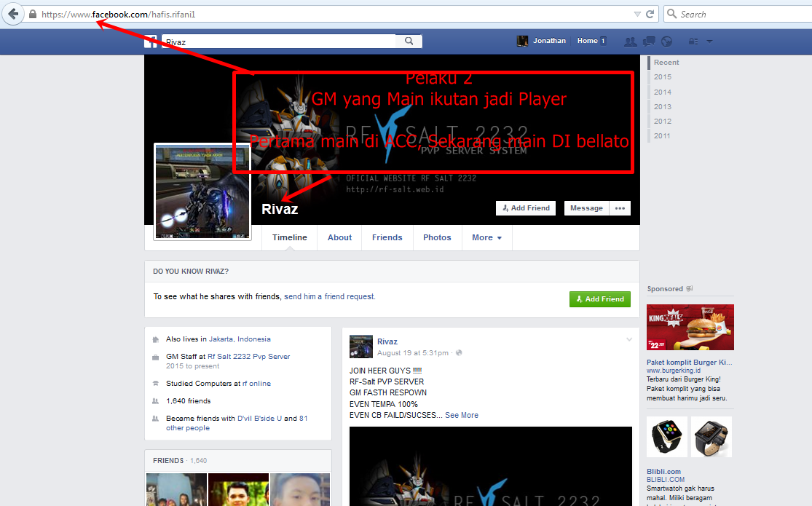This screenshot has height=506, width=812.
Task: Click Rivaz's profile picture
Action: 202,191
